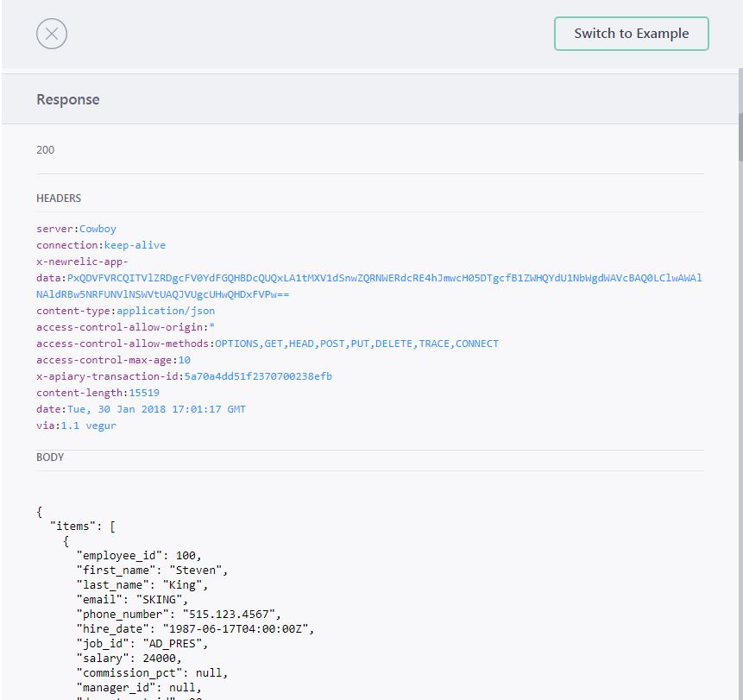The width and height of the screenshot is (743, 700).
Task: Click the access-control-allow-methods value list
Action: (356, 344)
